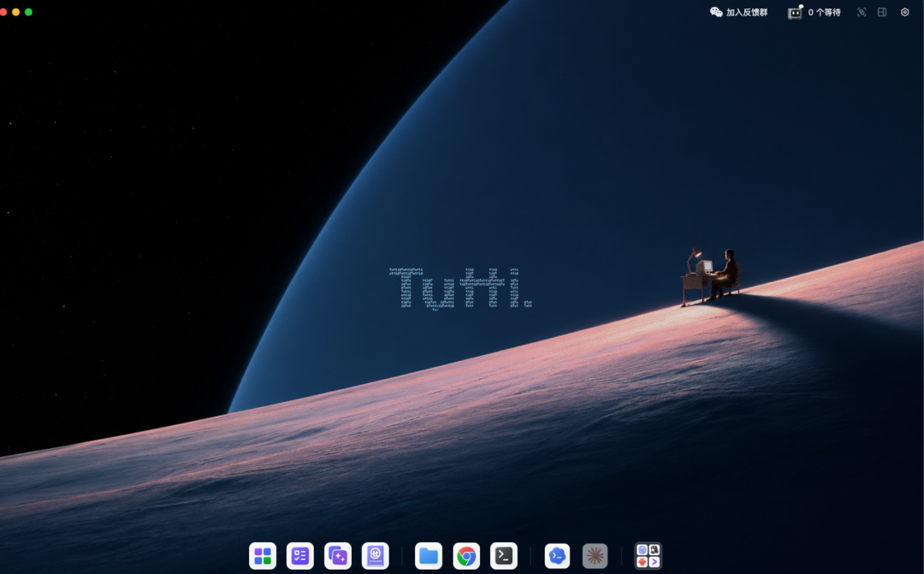Open settings via the hexagon gear icon
Viewport: 924px width, 574px height.
click(x=904, y=12)
